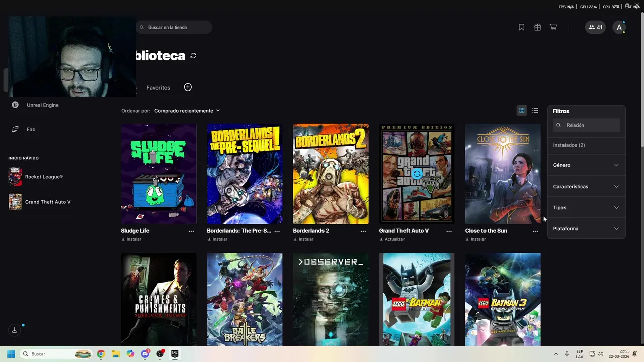
Task: Open Crimes & Punishments Sherlock Holmes cover
Action: (x=159, y=299)
